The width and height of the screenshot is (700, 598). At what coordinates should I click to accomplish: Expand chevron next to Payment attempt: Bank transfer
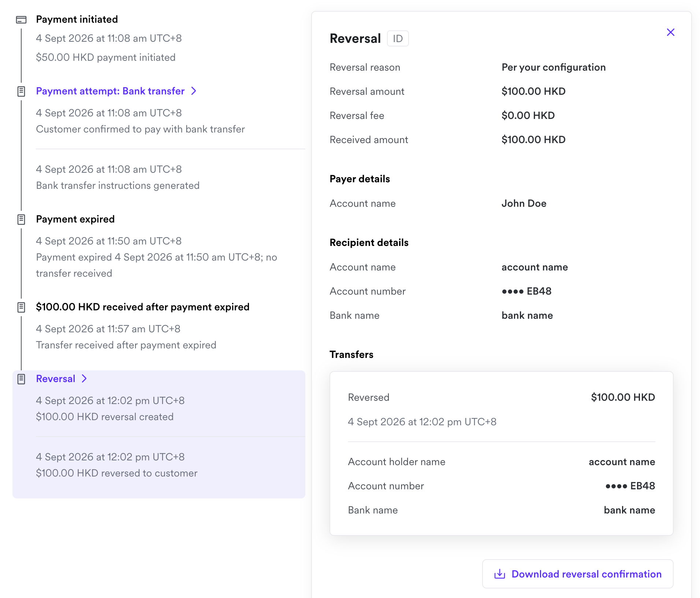[x=194, y=91]
